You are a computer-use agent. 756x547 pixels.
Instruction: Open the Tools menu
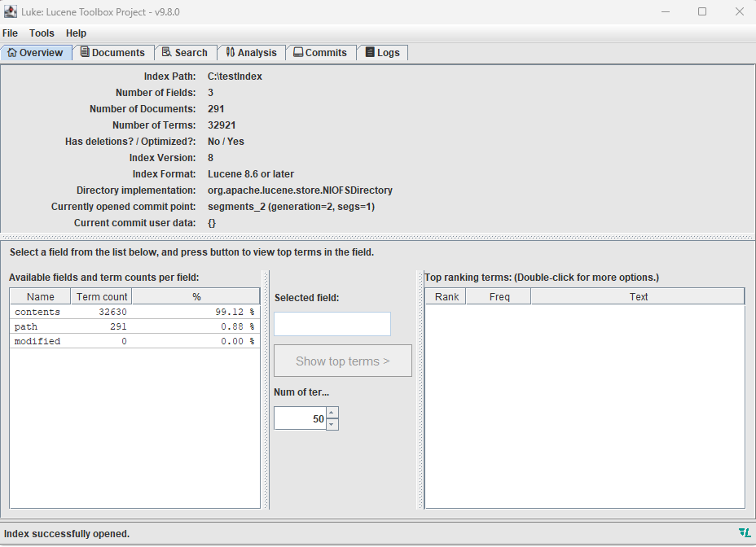coord(42,33)
